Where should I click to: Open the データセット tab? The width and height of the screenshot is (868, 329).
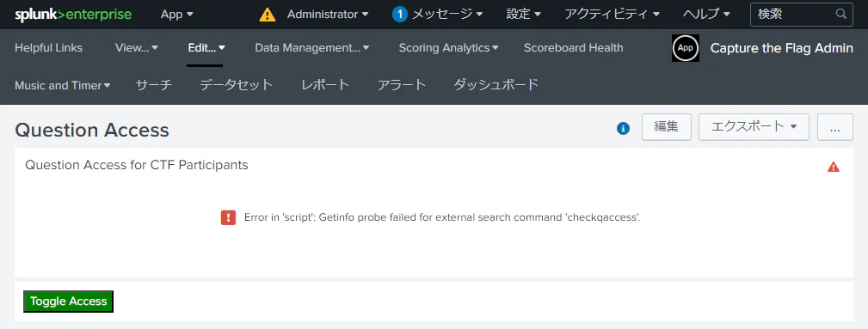click(x=237, y=85)
